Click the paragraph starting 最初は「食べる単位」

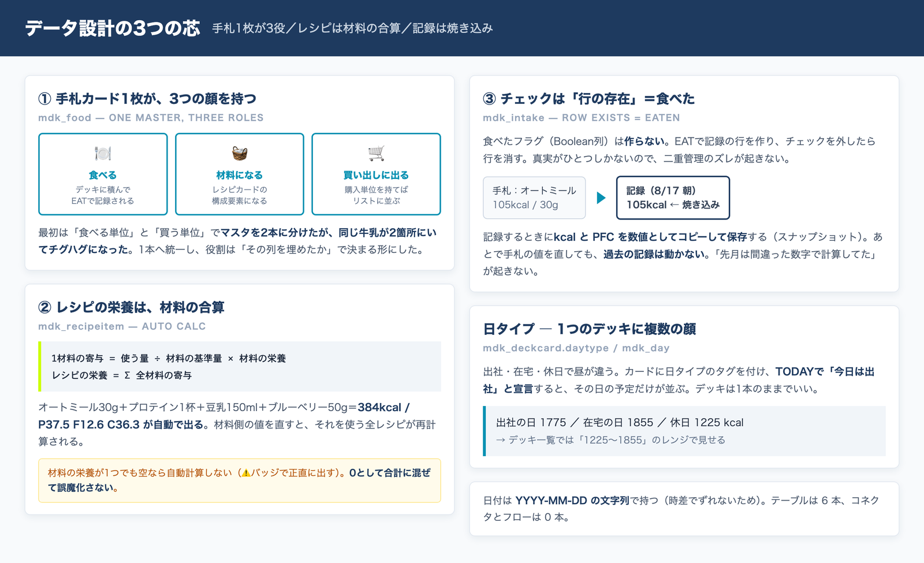237,241
